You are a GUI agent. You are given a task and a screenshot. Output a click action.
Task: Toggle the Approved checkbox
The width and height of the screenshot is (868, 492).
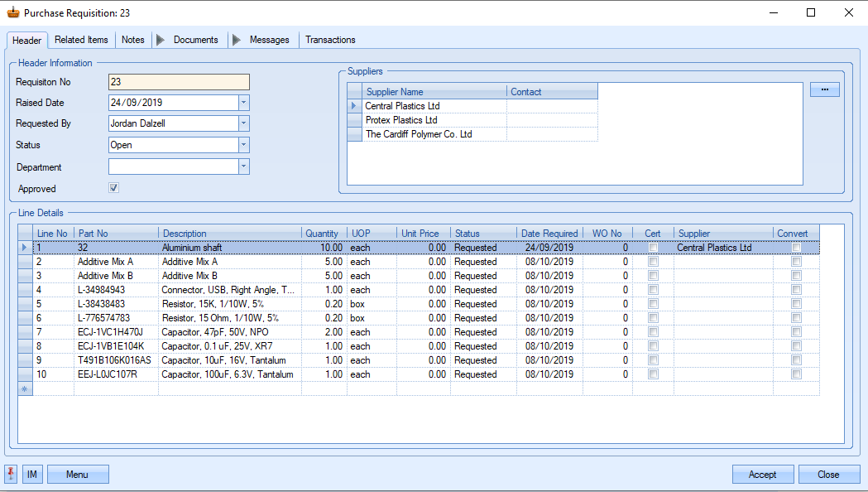point(114,188)
